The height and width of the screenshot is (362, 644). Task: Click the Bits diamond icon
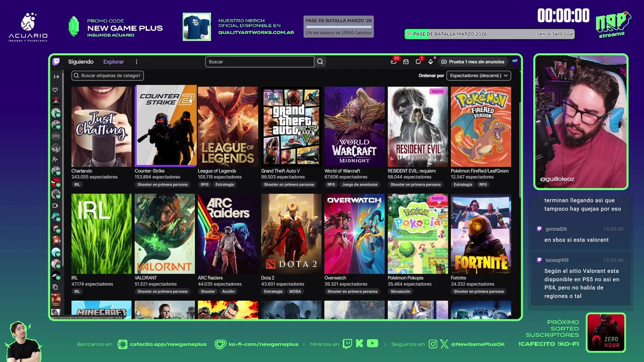coord(430,62)
